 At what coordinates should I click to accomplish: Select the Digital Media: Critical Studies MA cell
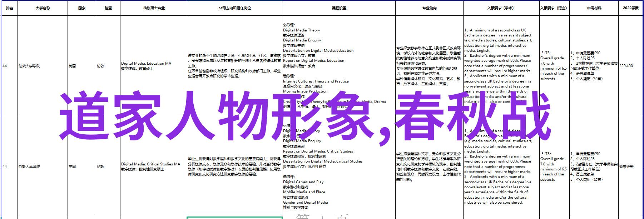pyautogui.click(x=154, y=166)
